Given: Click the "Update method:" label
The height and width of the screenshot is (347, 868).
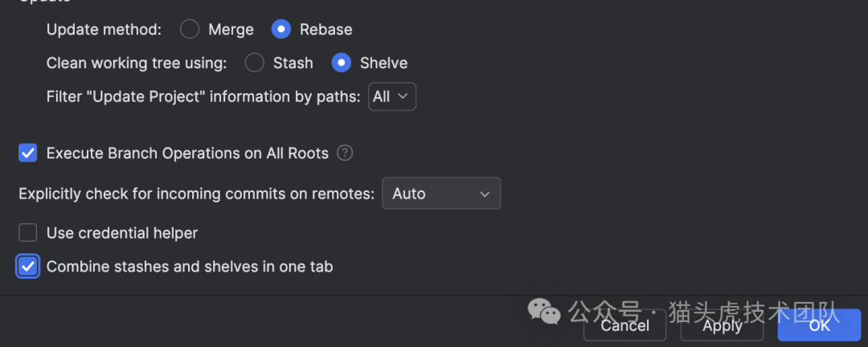Looking at the screenshot, I should (x=104, y=30).
